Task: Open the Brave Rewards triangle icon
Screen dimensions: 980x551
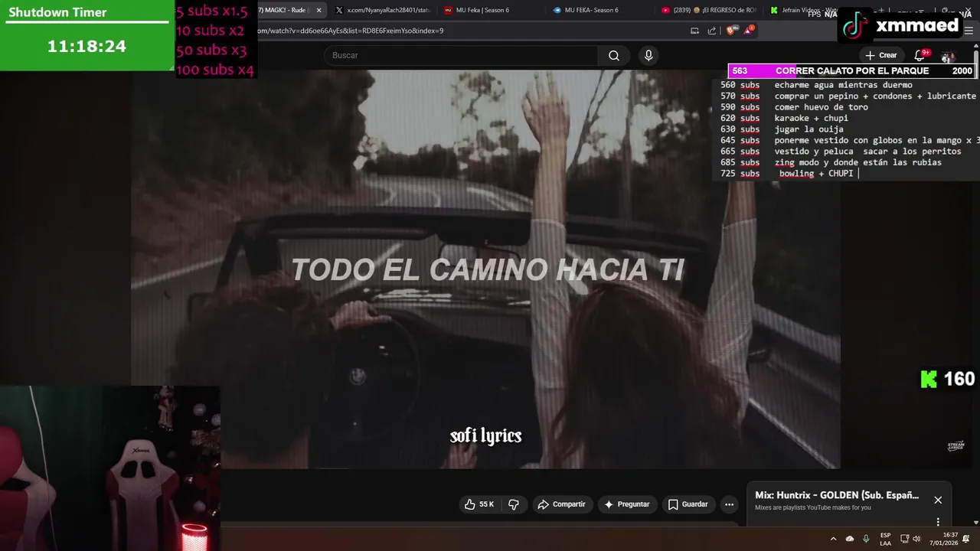Action: pos(748,31)
